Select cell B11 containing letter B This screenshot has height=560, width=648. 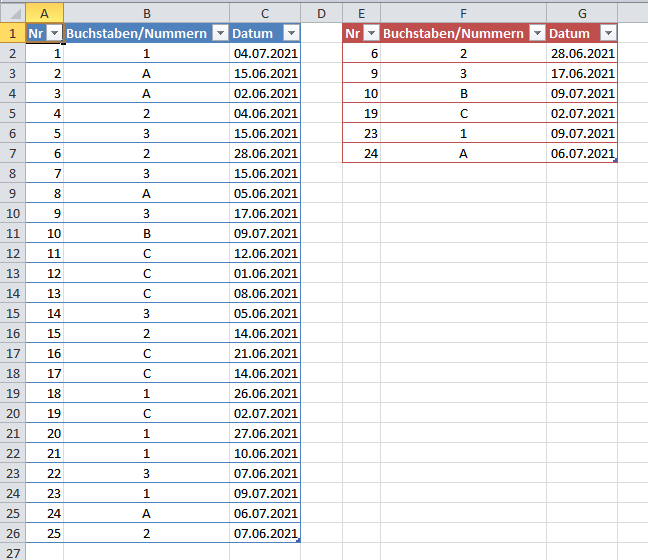(x=147, y=234)
